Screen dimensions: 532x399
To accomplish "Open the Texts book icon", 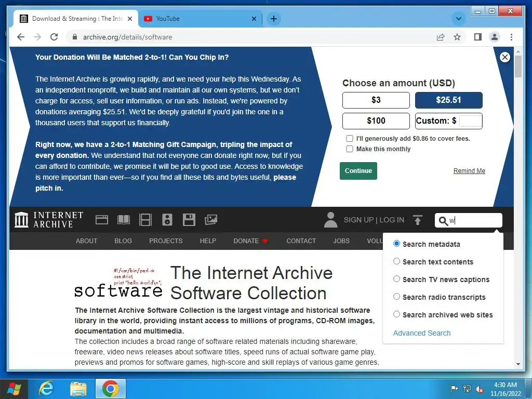I will pyautogui.click(x=124, y=220).
